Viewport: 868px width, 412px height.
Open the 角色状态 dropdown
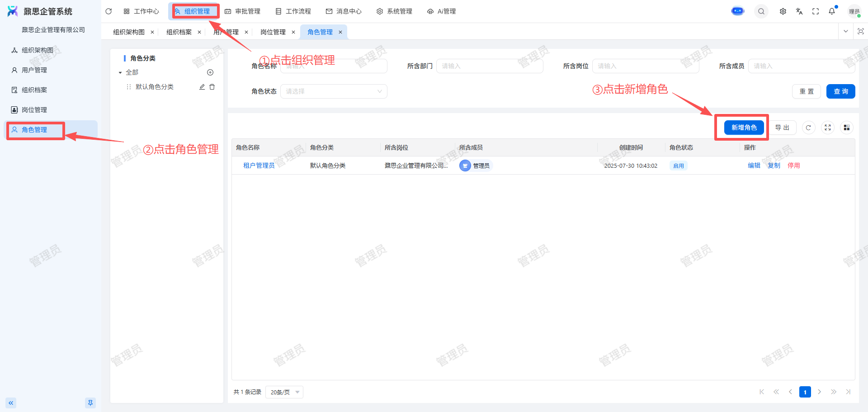[334, 91]
